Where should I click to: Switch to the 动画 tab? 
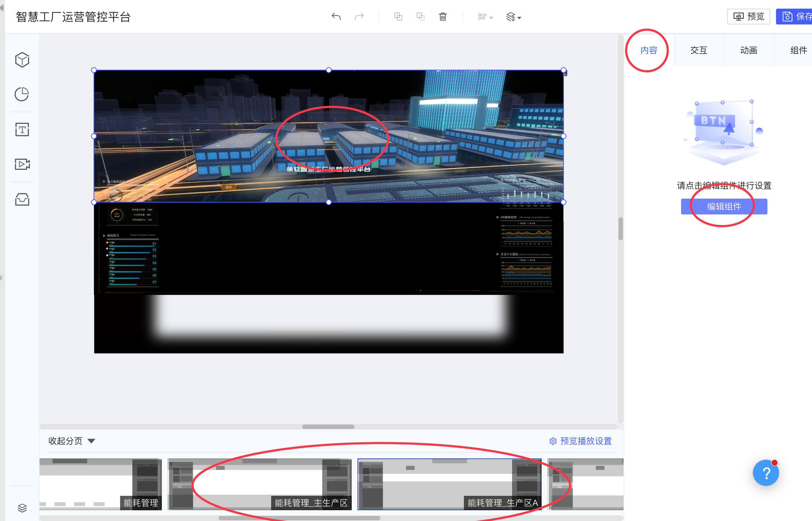(x=749, y=50)
